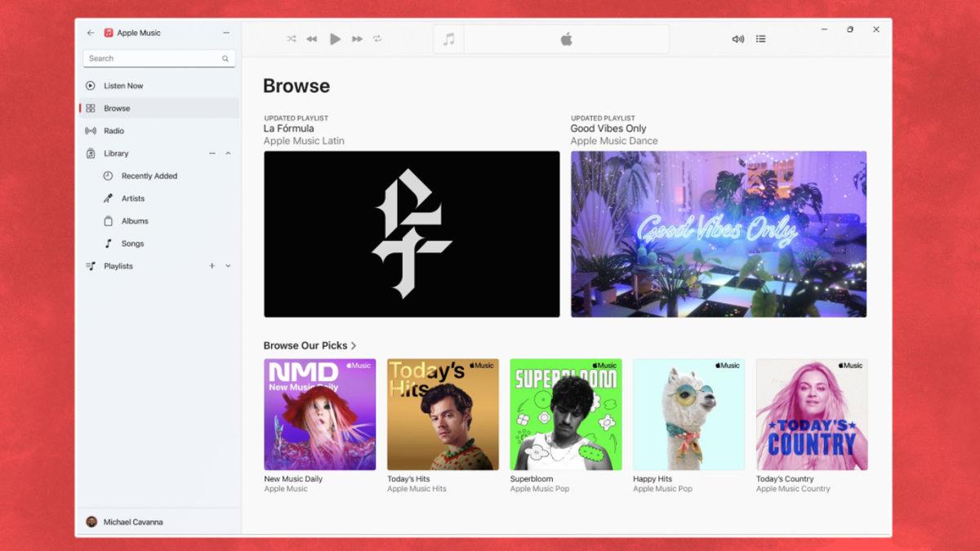Select the Songs music note icon
Viewport: 980px width, 551px height.
click(x=109, y=243)
